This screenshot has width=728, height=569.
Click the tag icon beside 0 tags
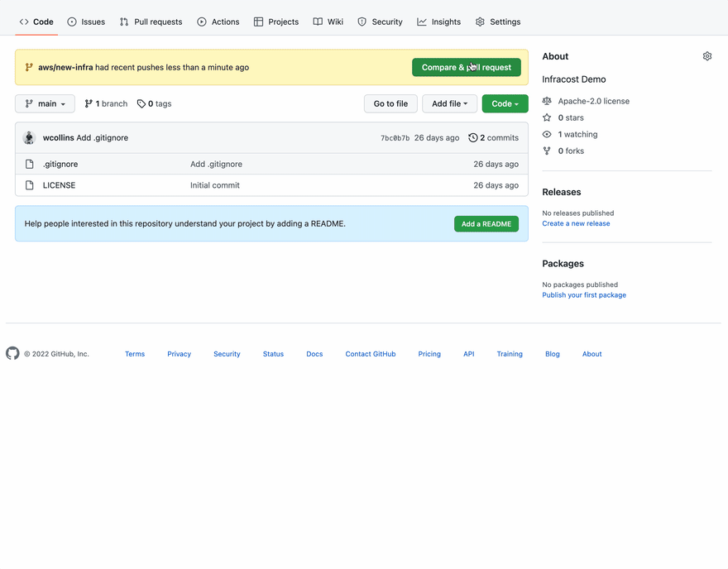click(x=141, y=103)
